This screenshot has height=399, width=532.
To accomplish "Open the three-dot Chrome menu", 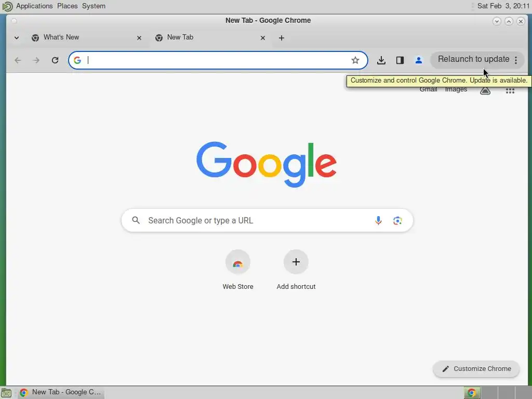I will (516, 60).
